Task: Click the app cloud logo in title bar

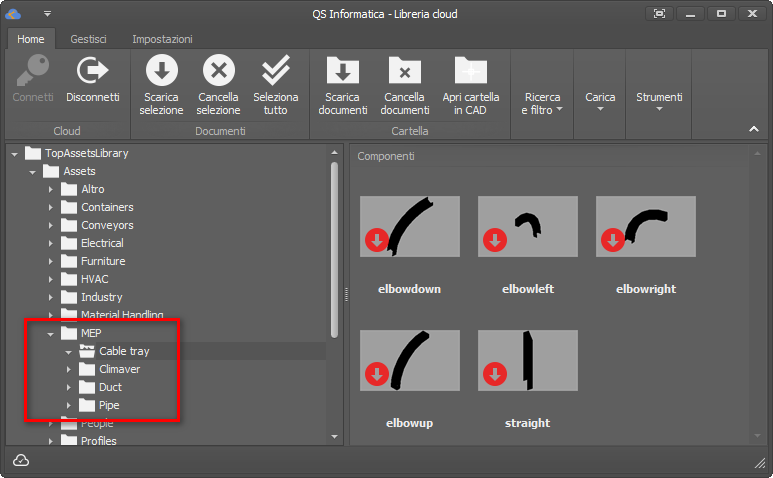Action: [13, 14]
